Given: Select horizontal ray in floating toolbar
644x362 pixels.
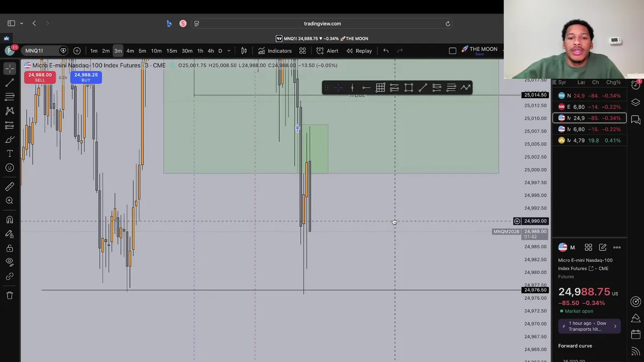Looking at the screenshot, I should pos(366,88).
